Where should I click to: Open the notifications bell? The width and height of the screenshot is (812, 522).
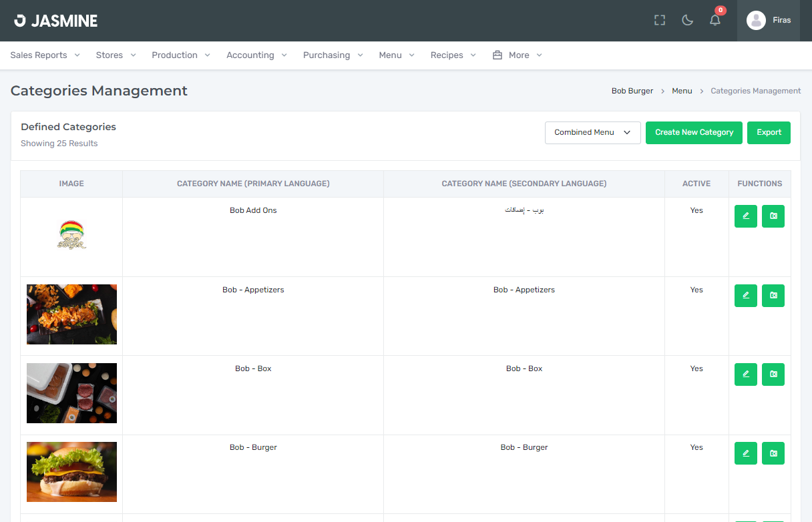(x=715, y=20)
